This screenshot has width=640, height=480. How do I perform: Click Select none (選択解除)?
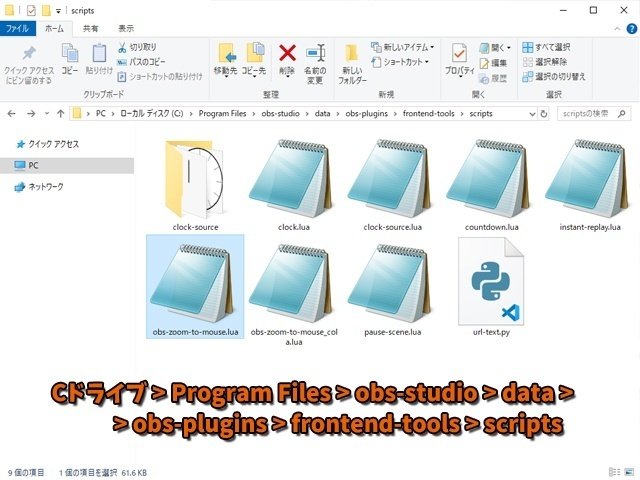coord(545,62)
